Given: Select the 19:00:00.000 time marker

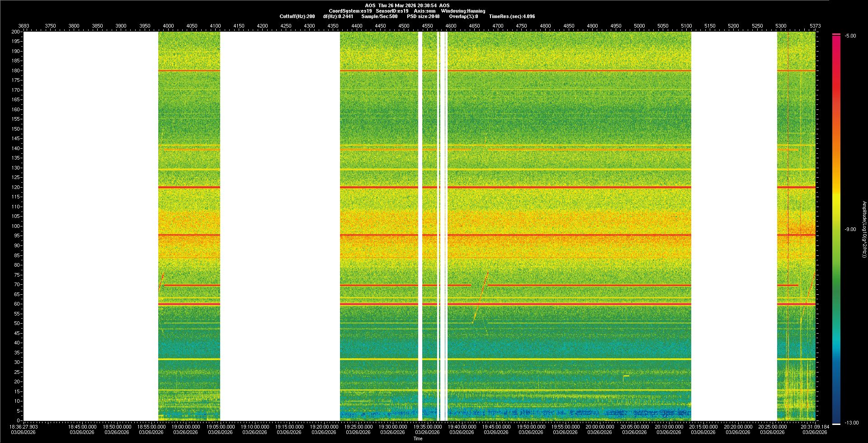Looking at the screenshot, I should click(x=185, y=427).
